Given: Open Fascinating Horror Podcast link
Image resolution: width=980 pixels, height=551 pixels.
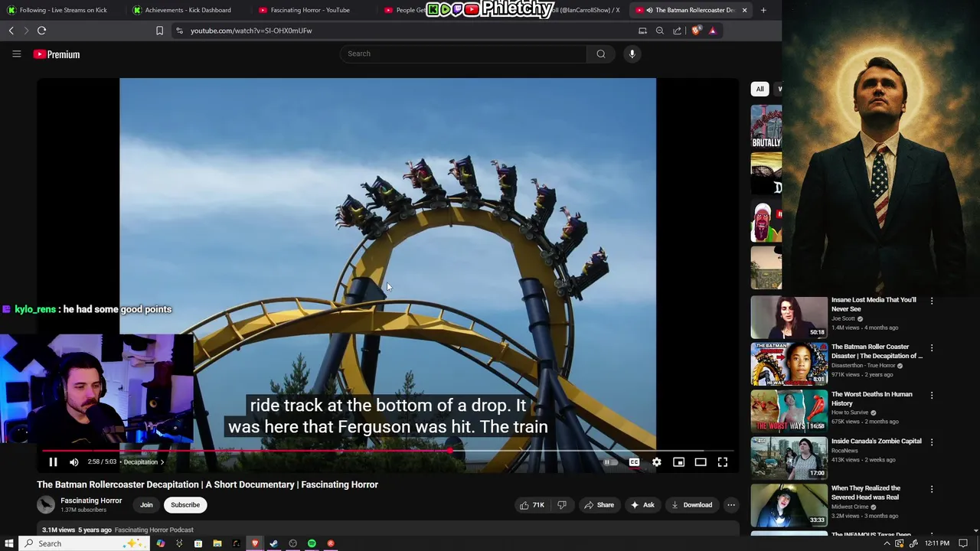Looking at the screenshot, I should coord(154,530).
